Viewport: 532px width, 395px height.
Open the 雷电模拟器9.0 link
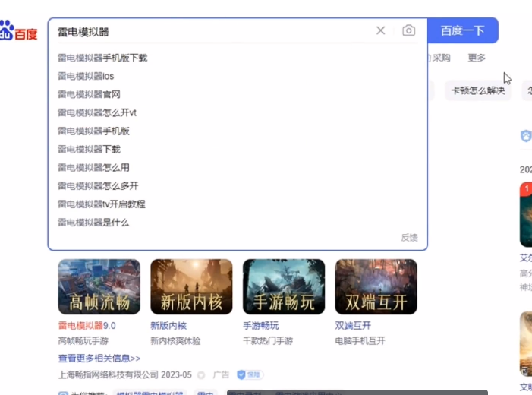pyautogui.click(x=87, y=326)
